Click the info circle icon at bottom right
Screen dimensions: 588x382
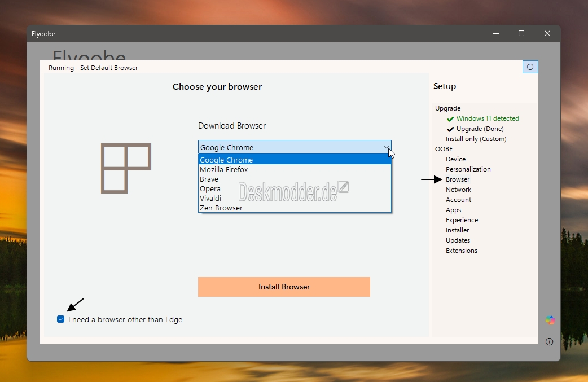point(549,341)
